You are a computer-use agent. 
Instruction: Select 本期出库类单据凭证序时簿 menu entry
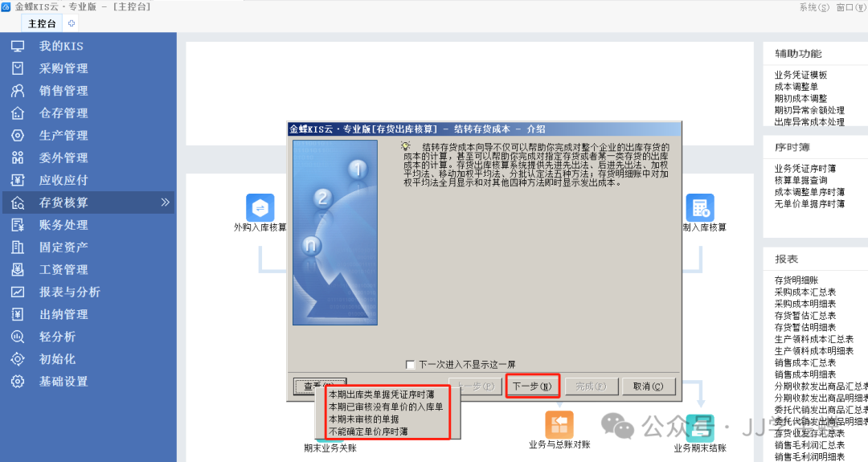tap(381, 395)
